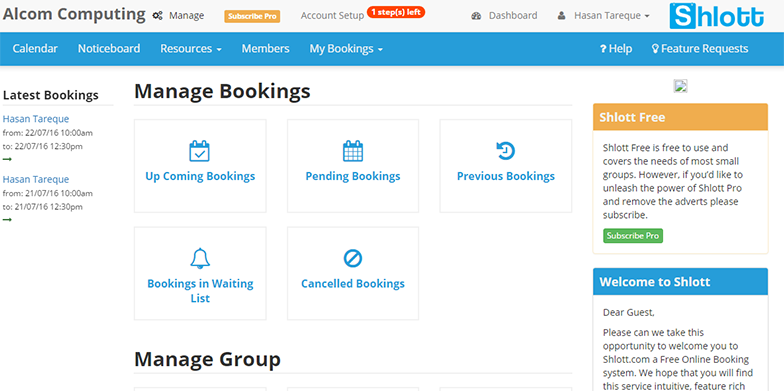
Task: Click the Cancelled Bookings ban icon
Action: click(352, 258)
